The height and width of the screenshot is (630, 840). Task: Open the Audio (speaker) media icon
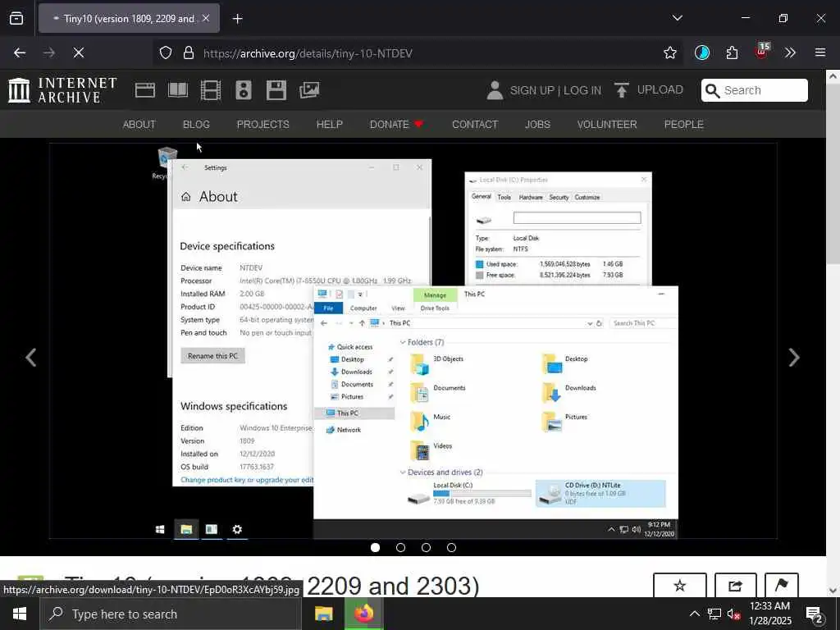[243, 90]
